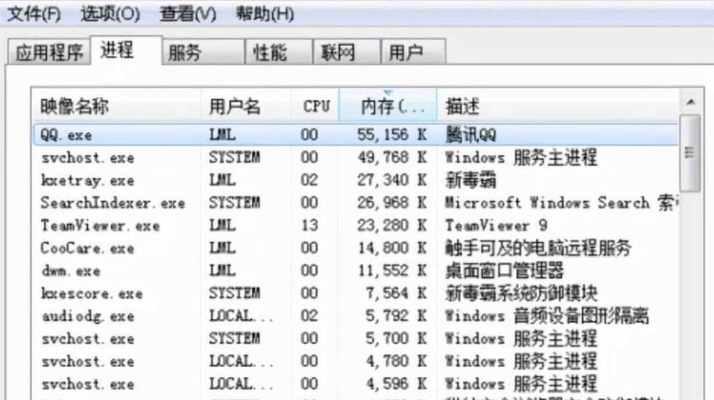Select svchost.exe using 49,768 K
Viewport: 714px width, 400px height.
point(355,158)
